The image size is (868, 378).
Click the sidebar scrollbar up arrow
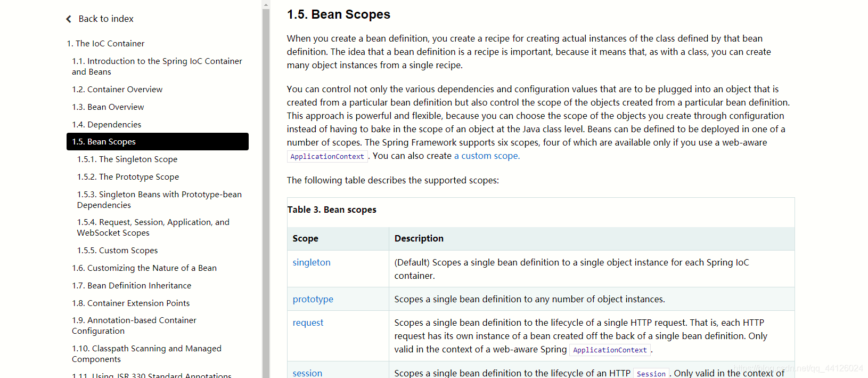coord(266,4)
